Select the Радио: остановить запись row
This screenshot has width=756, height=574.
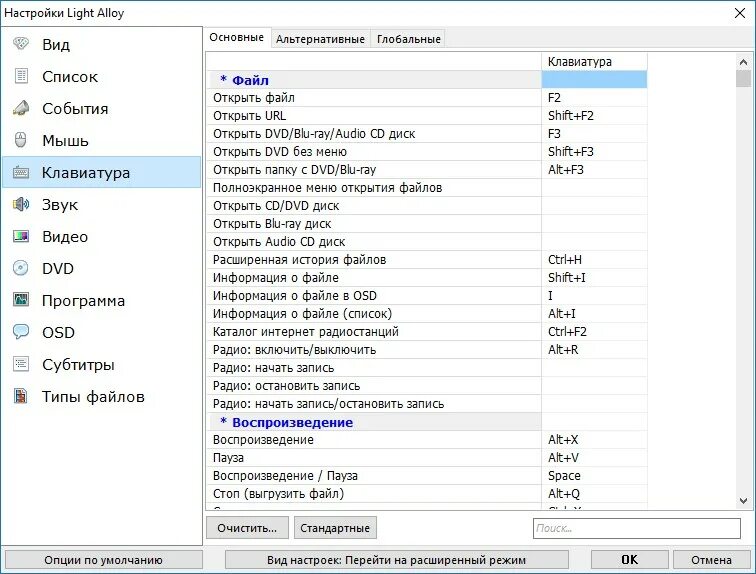pos(427,386)
